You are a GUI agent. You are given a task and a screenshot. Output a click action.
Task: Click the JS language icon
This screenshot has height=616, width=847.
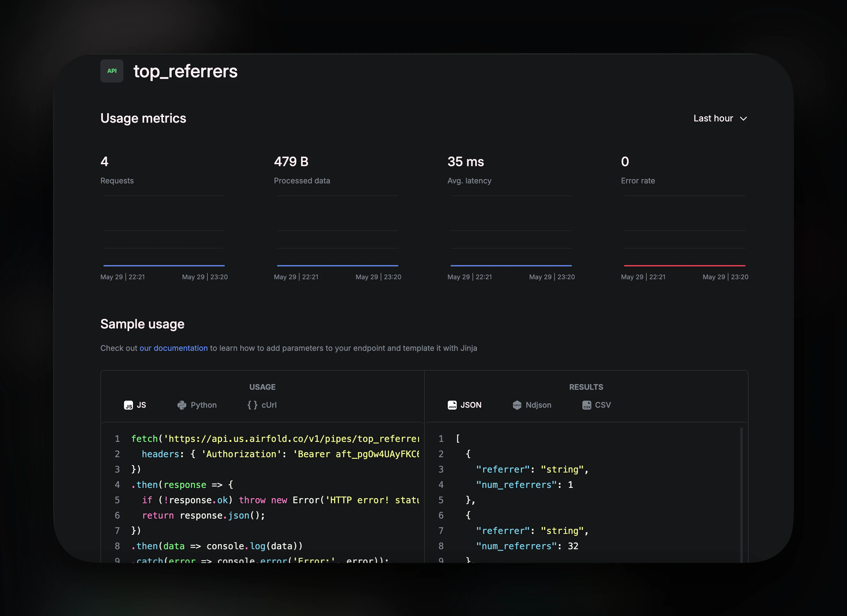point(128,405)
